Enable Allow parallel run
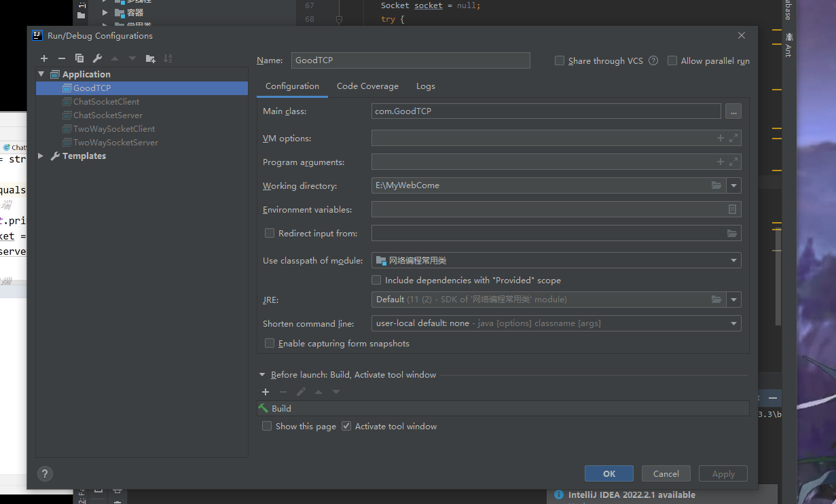Image resolution: width=836 pixels, height=504 pixels. [672, 60]
